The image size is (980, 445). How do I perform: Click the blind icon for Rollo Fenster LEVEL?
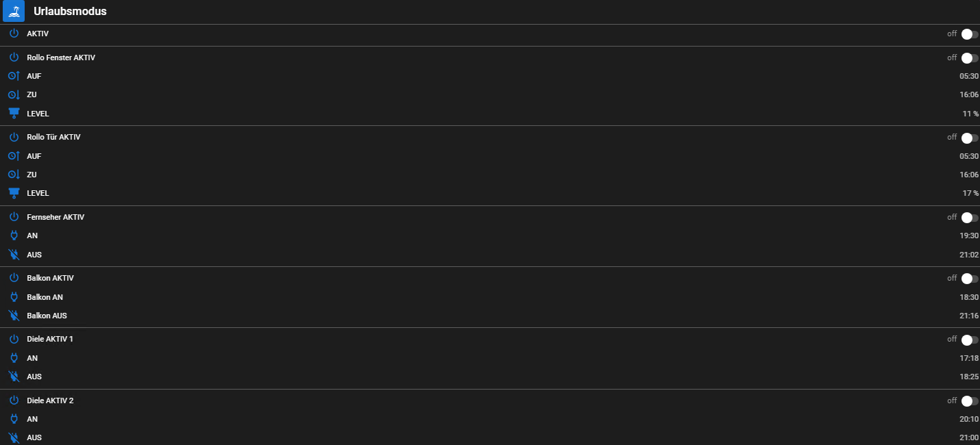click(x=14, y=114)
